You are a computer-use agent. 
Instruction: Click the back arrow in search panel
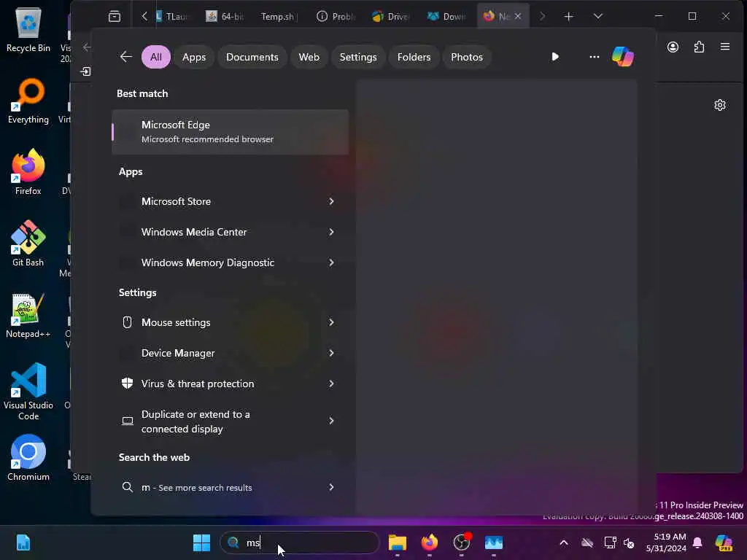coord(125,57)
